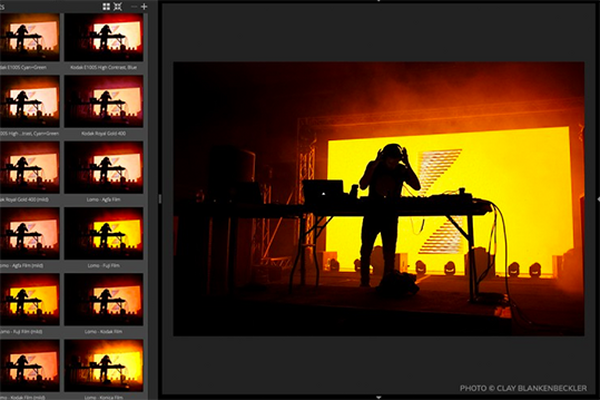Apply Lomo - Agfa Film preset

104,167
